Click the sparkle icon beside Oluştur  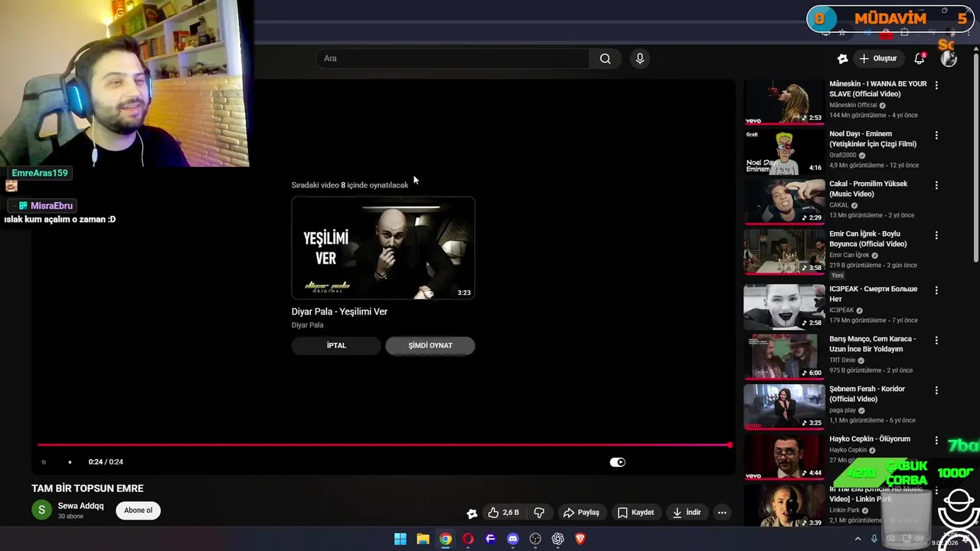coord(842,58)
